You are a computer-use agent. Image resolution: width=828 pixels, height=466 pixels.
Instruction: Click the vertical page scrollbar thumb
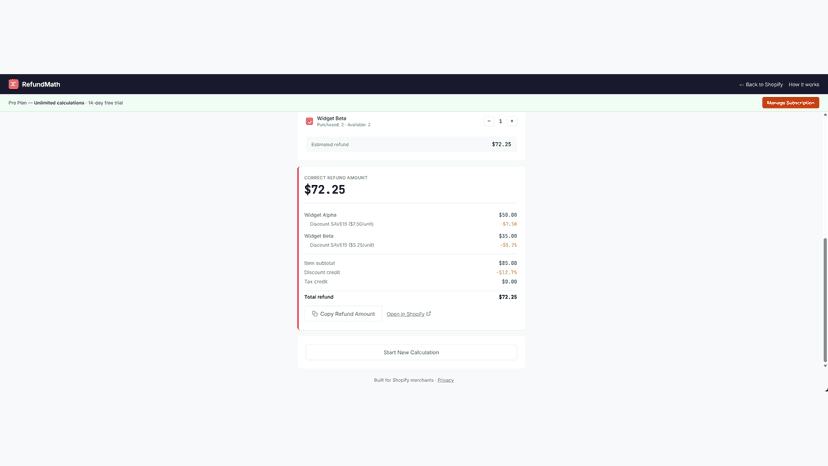pos(825,300)
